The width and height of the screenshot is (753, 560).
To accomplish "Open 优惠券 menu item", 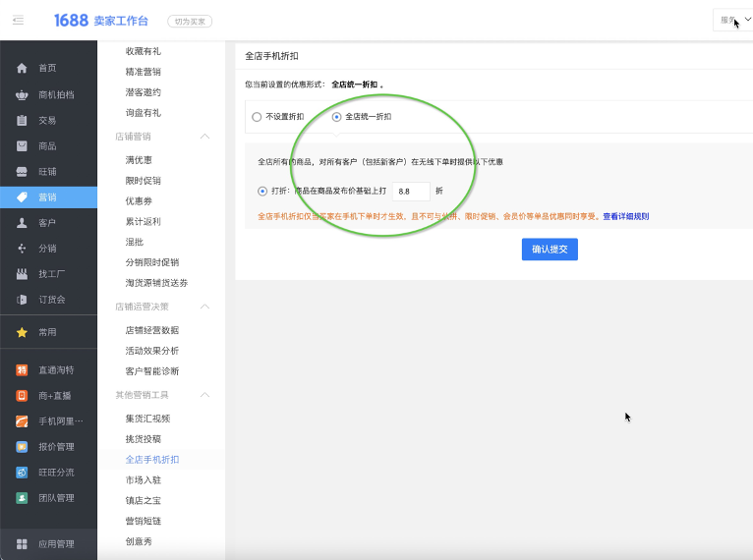I will (x=139, y=201).
